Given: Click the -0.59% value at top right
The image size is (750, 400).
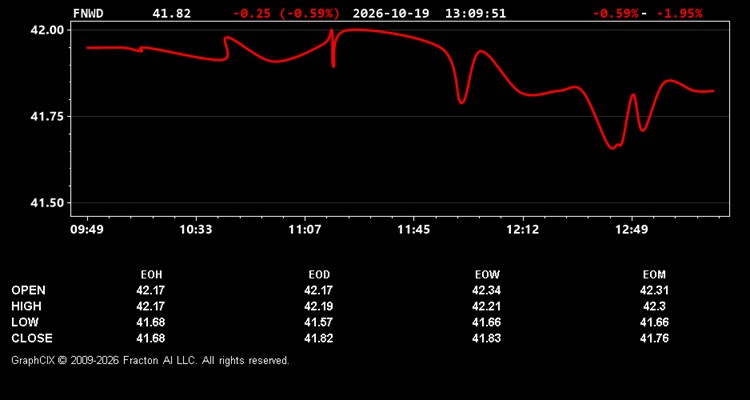Looking at the screenshot, I should tap(616, 13).
